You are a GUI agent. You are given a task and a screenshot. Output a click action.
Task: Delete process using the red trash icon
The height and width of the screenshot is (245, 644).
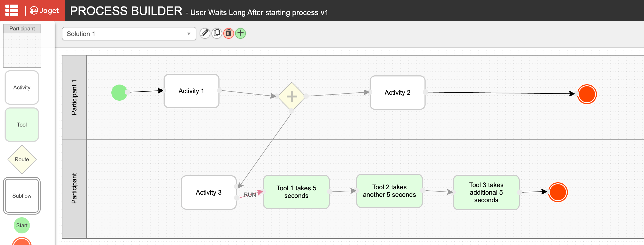[x=229, y=33]
